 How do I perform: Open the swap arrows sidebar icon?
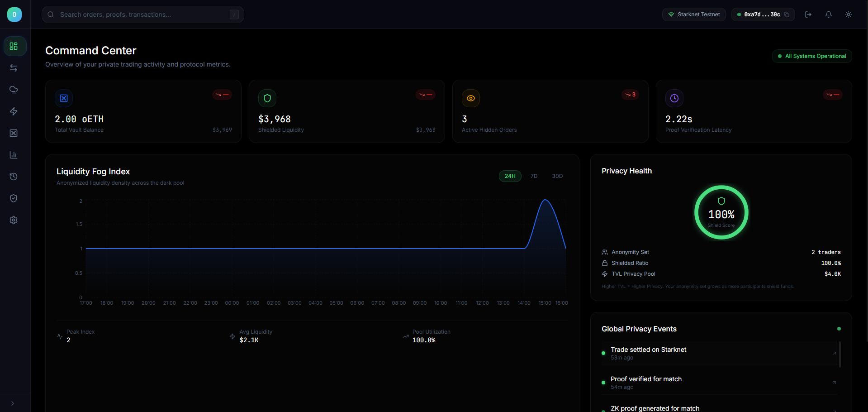pos(14,68)
